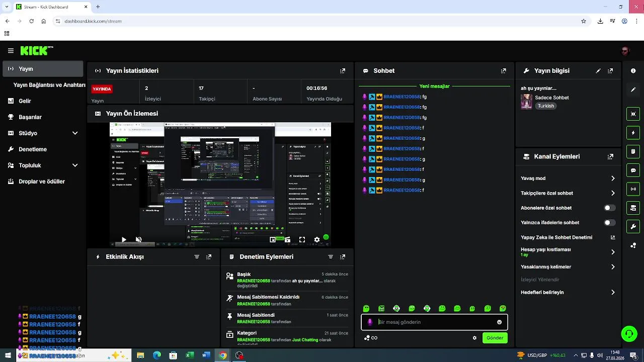
Task: Focus the Bir mesaj gönderin input
Action: click(x=434, y=322)
